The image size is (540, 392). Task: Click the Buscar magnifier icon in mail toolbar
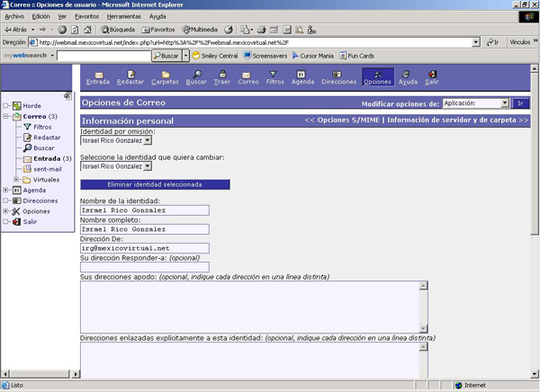[196, 78]
